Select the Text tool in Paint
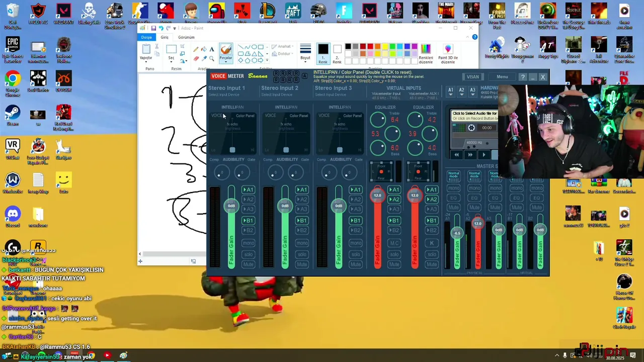644x362 pixels. pos(212,49)
